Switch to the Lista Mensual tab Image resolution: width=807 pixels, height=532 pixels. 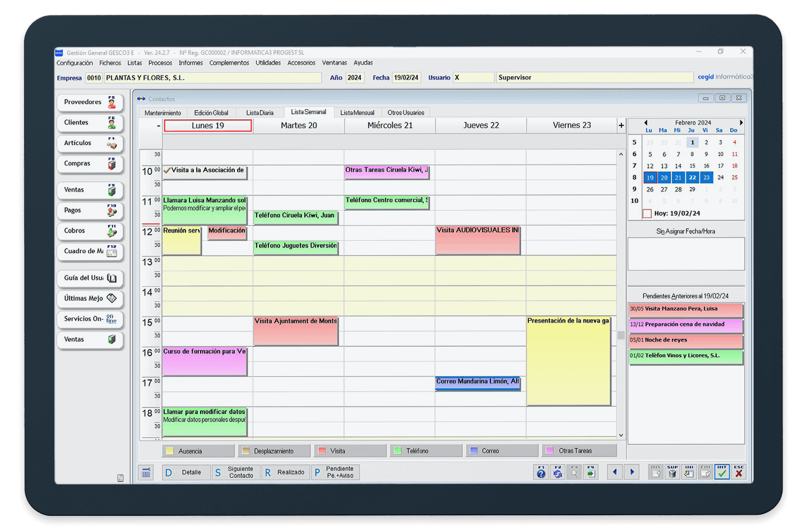coord(357,113)
